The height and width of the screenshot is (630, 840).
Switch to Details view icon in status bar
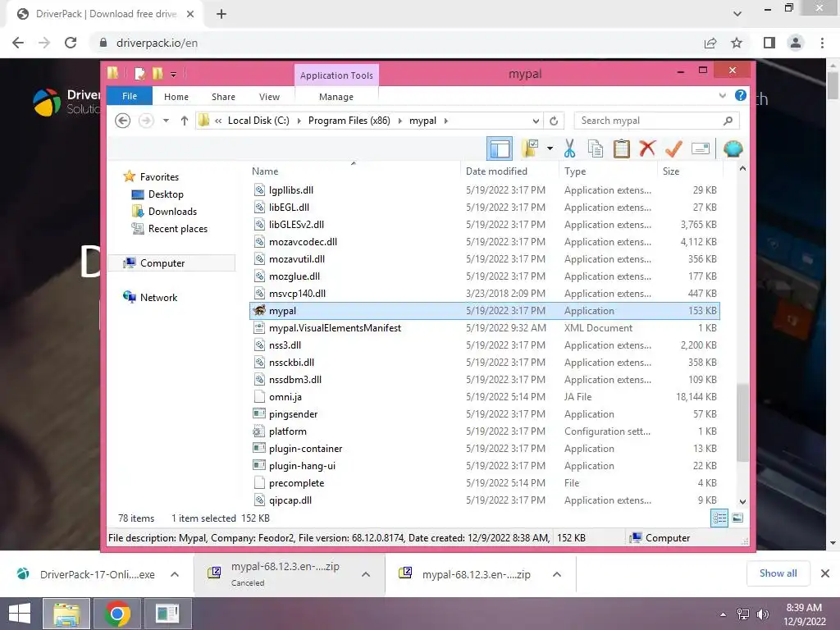[x=719, y=518]
